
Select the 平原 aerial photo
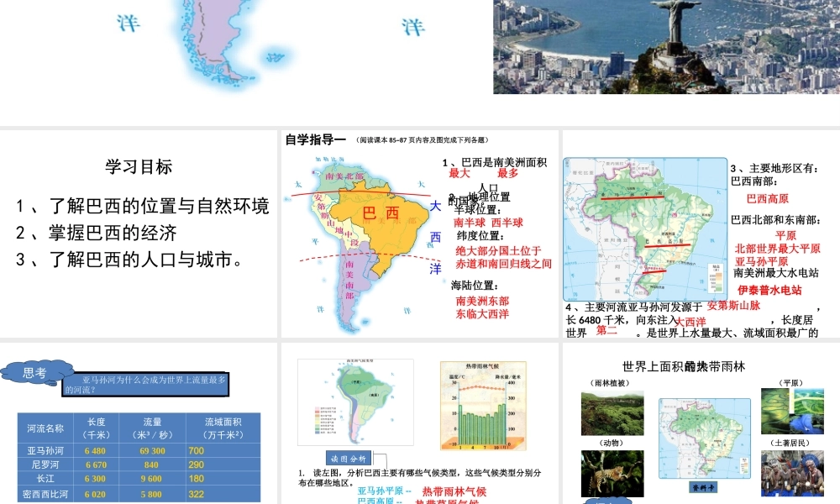click(792, 411)
